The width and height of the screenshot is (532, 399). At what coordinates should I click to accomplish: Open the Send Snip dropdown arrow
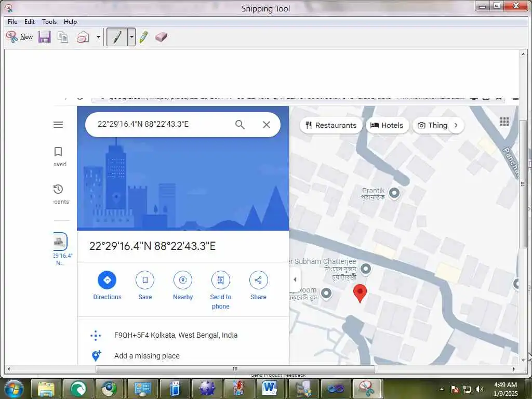[x=98, y=37]
